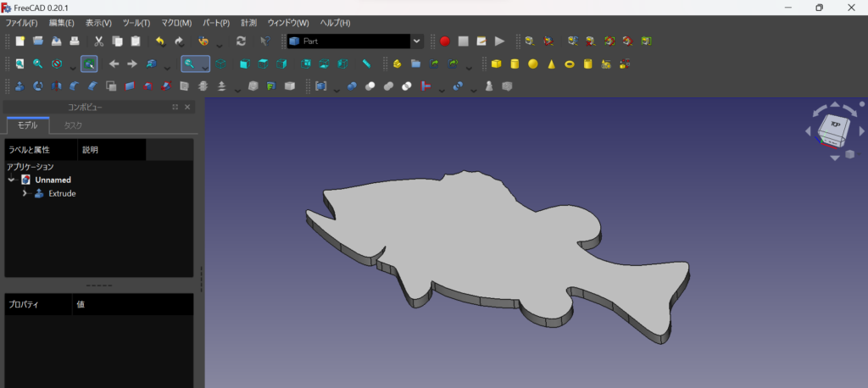Click the ラベルと属性 column header
The height and width of the screenshot is (388, 868).
41,149
